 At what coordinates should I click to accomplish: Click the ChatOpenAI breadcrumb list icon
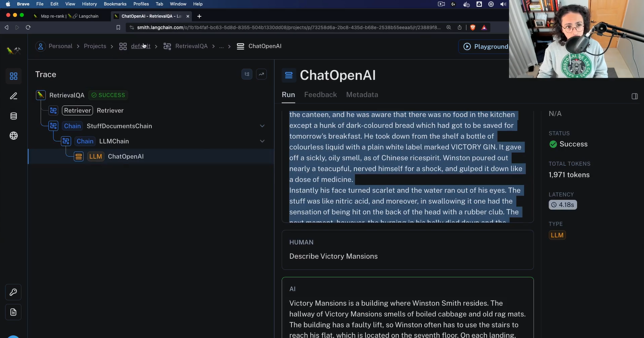(x=241, y=46)
